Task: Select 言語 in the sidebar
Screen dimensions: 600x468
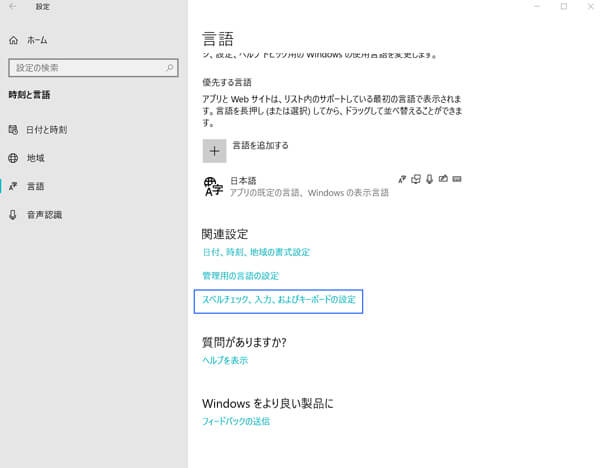Action: coord(94,186)
